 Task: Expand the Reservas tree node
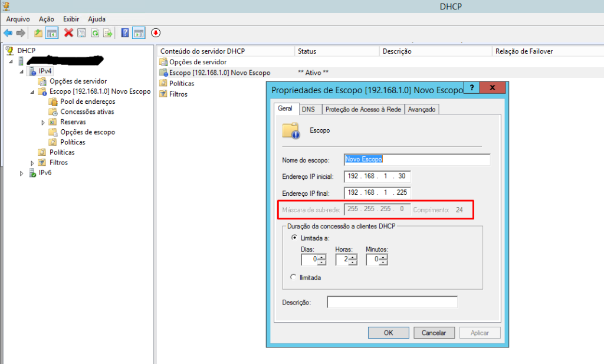click(x=43, y=122)
